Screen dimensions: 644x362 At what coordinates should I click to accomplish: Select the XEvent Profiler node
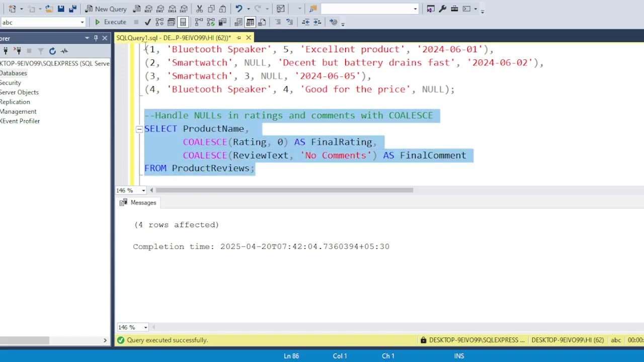point(20,121)
